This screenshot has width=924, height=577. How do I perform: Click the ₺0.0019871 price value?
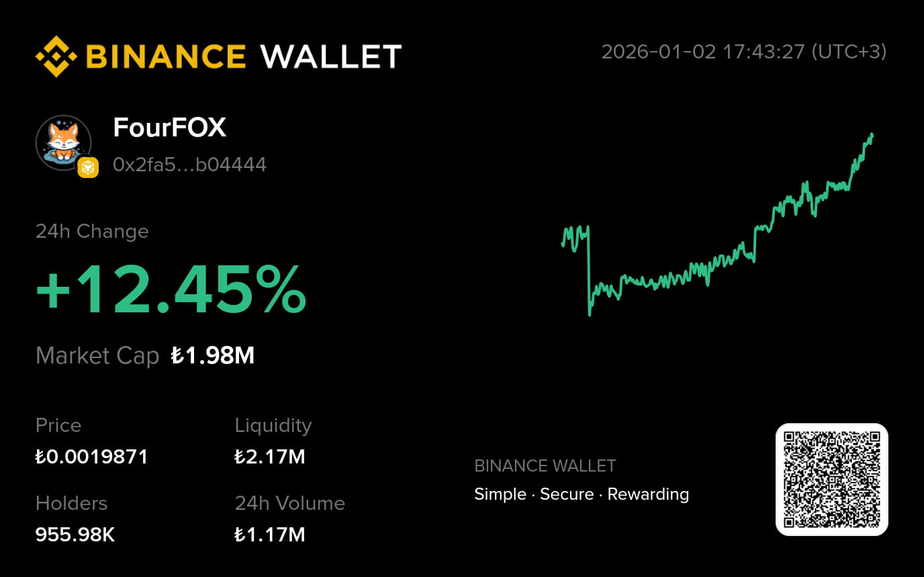(x=91, y=457)
